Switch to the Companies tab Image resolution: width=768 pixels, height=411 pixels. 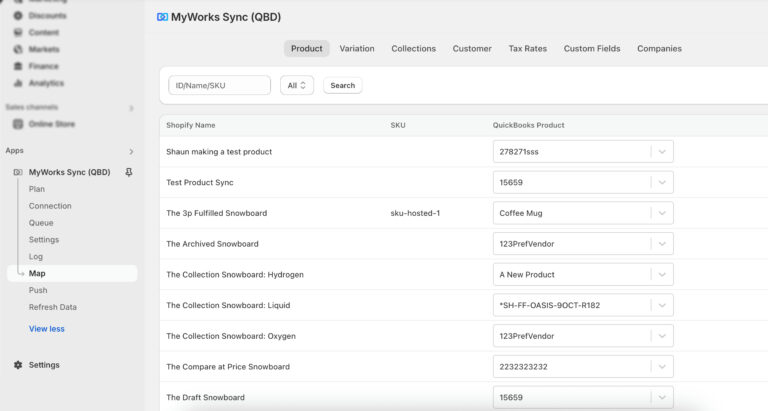pyautogui.click(x=659, y=48)
